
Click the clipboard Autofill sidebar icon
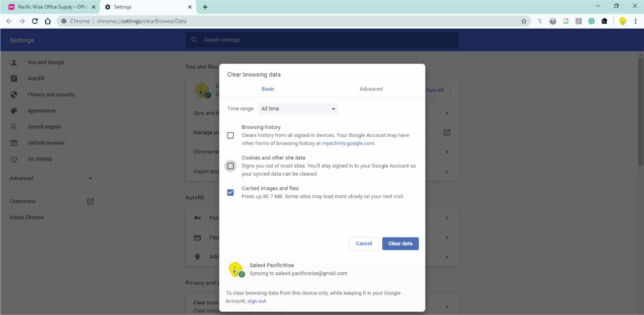(14, 78)
